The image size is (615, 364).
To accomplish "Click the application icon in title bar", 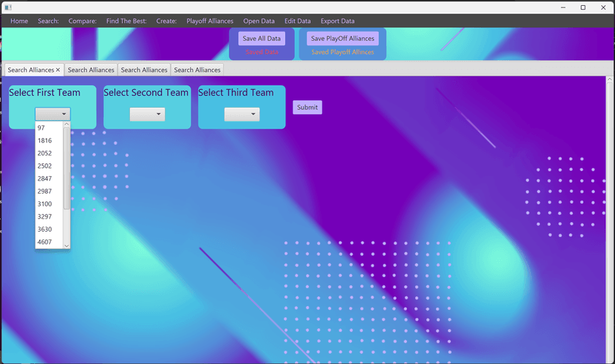I will (x=8, y=7).
